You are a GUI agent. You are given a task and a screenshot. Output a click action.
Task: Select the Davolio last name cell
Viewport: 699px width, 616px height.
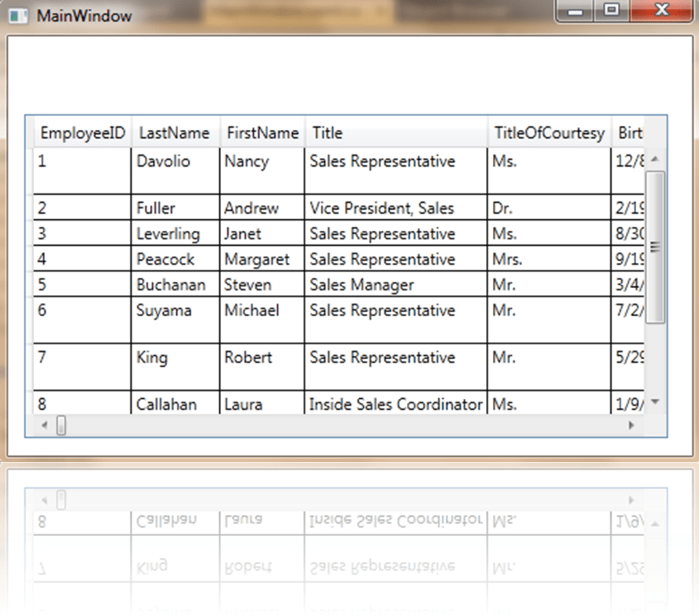(163, 162)
